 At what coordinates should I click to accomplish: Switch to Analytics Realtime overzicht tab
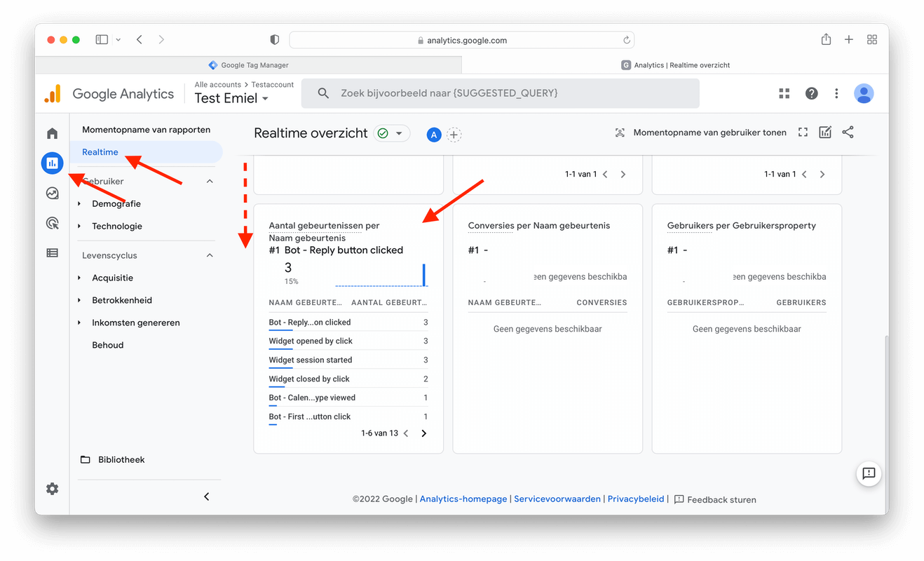675,65
